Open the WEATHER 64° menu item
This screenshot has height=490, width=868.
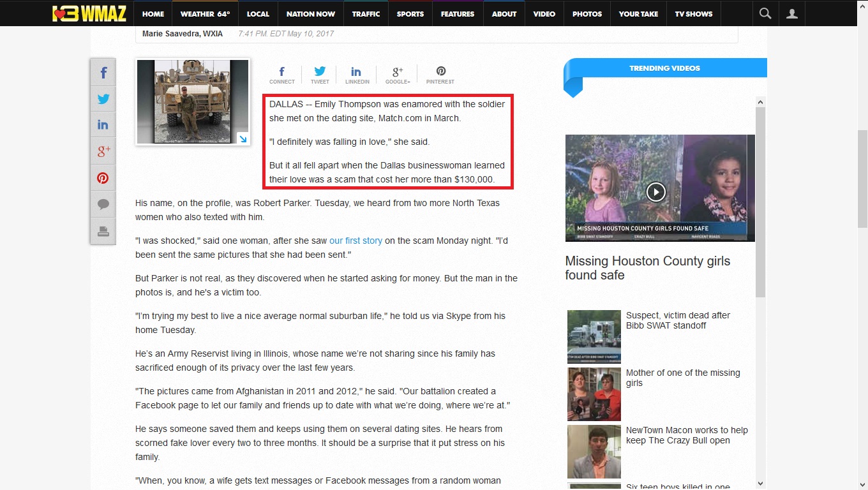click(205, 13)
